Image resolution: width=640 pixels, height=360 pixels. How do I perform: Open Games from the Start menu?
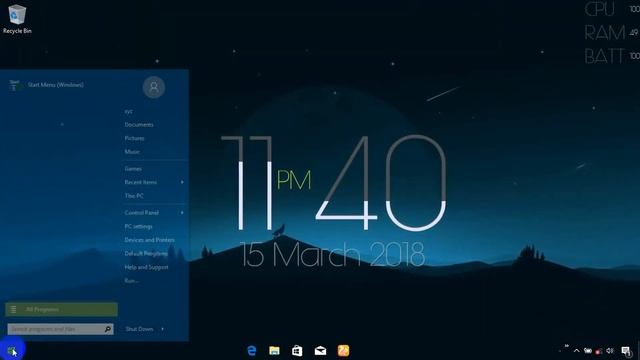[x=133, y=169]
